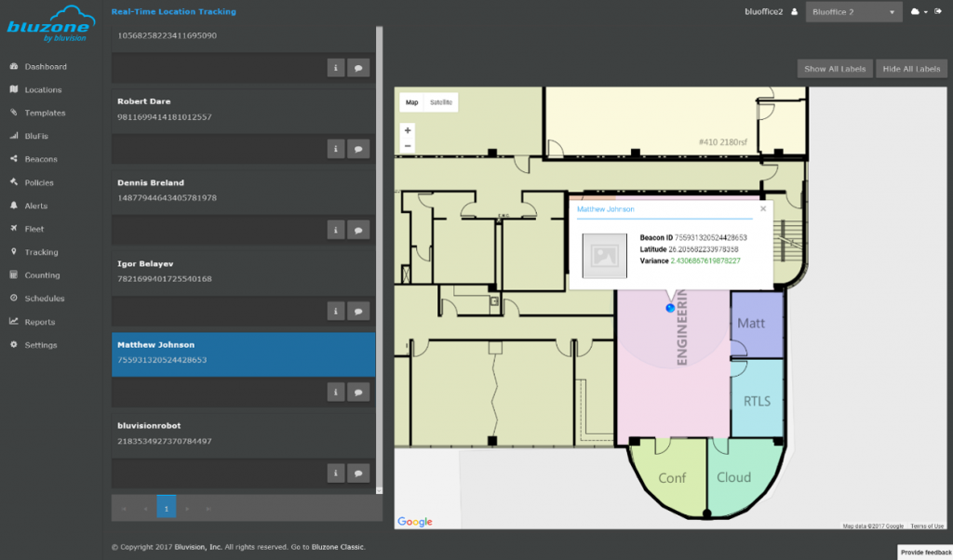Open info for beacon 10568258223411695090

(x=335, y=68)
